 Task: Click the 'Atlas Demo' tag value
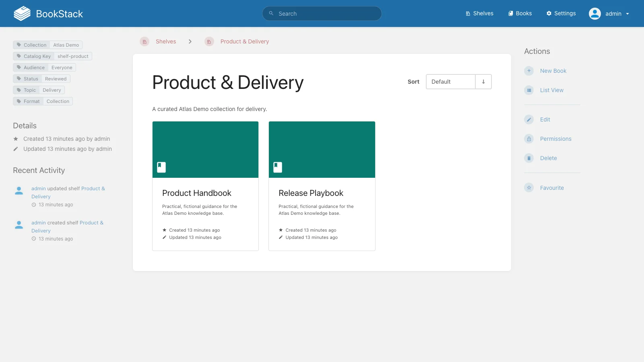(66, 45)
